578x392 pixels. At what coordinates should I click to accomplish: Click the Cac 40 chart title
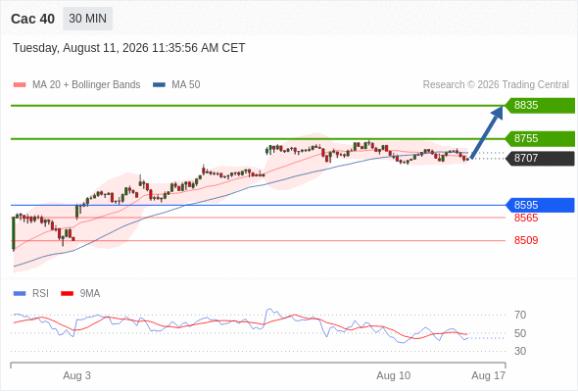point(32,19)
